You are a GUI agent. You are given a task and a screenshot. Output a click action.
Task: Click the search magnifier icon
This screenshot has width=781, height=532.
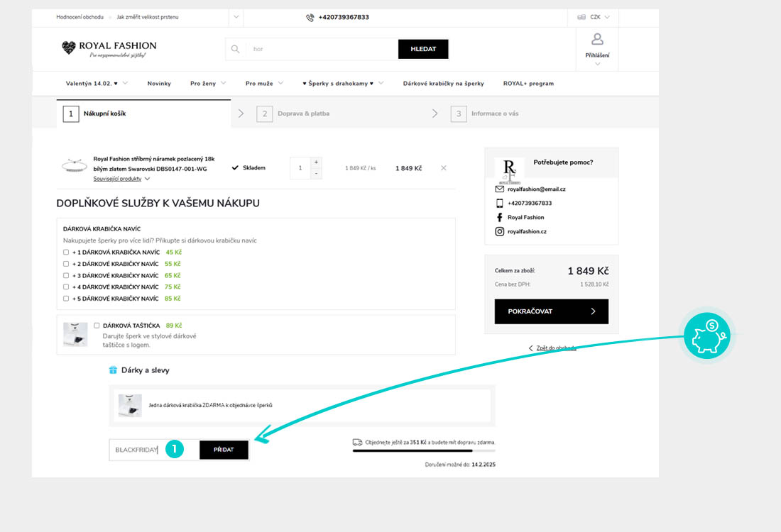coord(235,49)
